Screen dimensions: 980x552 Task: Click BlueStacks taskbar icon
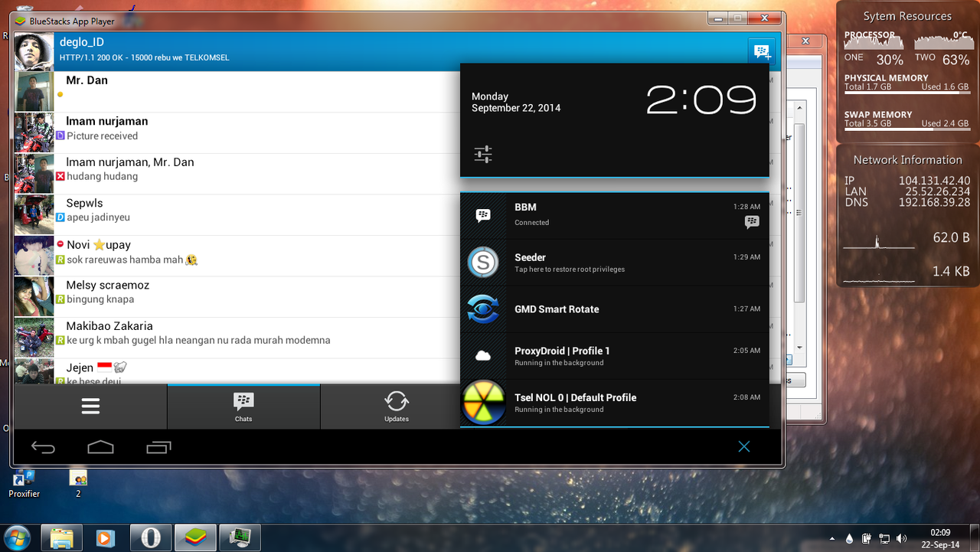coord(195,538)
